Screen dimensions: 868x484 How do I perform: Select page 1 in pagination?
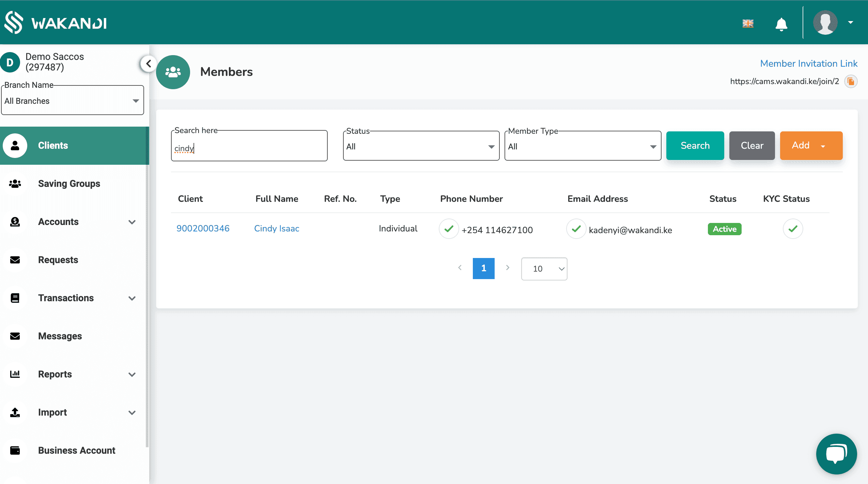(483, 268)
